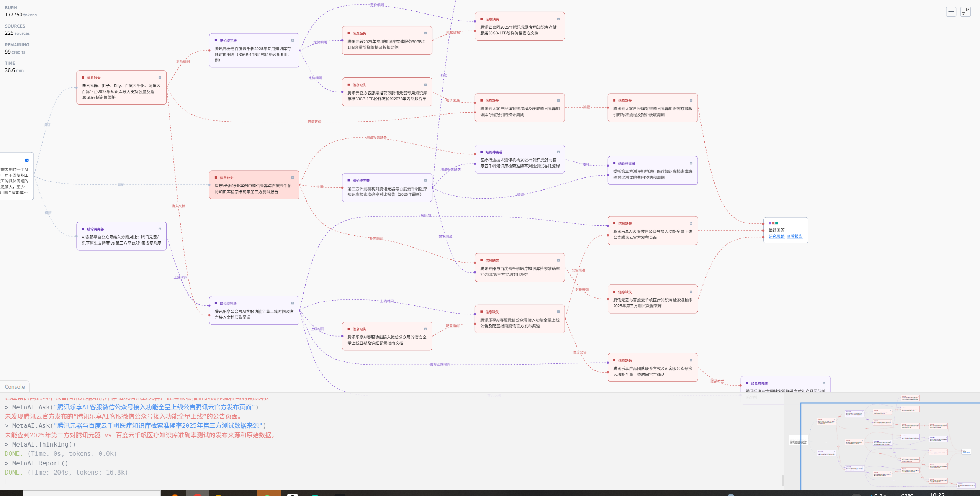
Task: Open the Console tab
Action: (x=15, y=387)
